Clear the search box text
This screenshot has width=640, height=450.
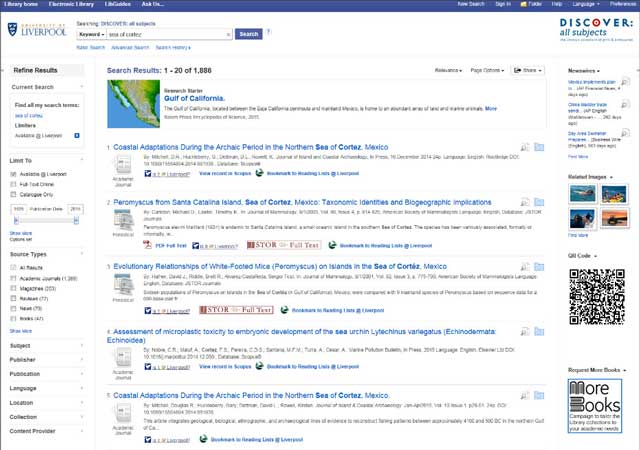coord(229,33)
